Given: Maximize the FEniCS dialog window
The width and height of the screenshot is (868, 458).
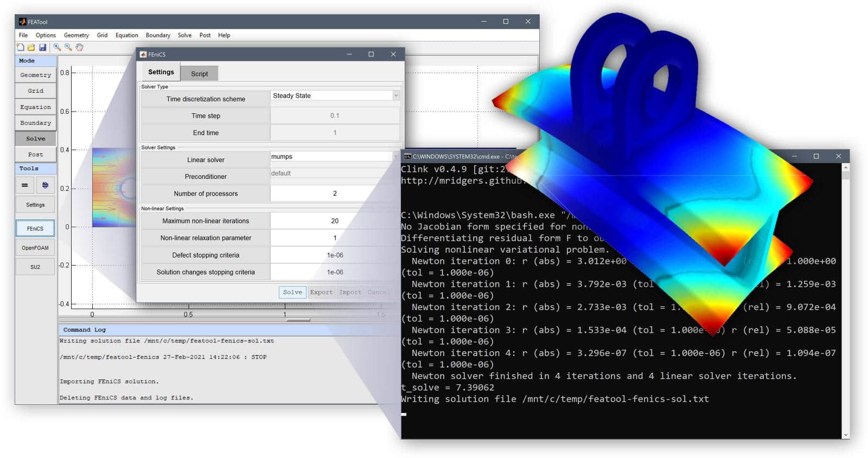Looking at the screenshot, I should click(371, 54).
